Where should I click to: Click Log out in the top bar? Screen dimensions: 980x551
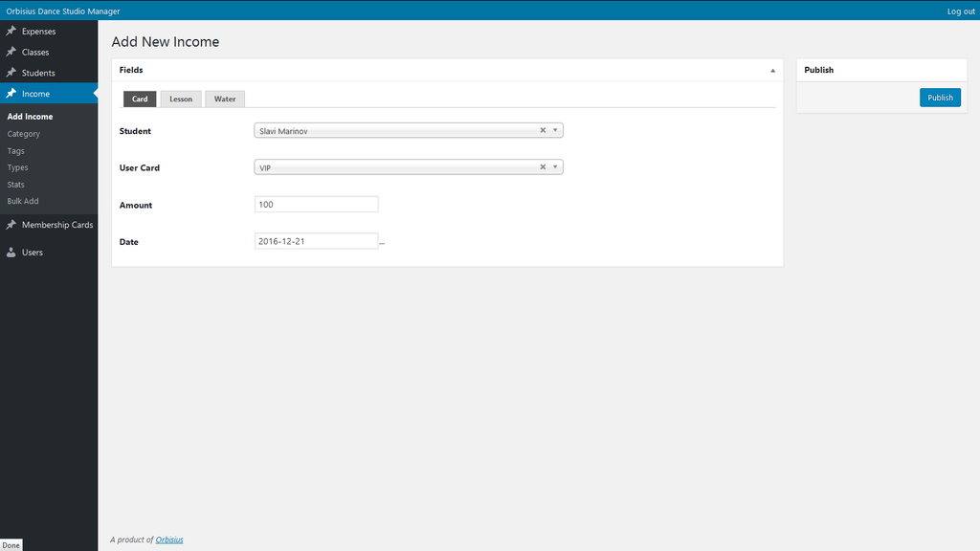(961, 11)
